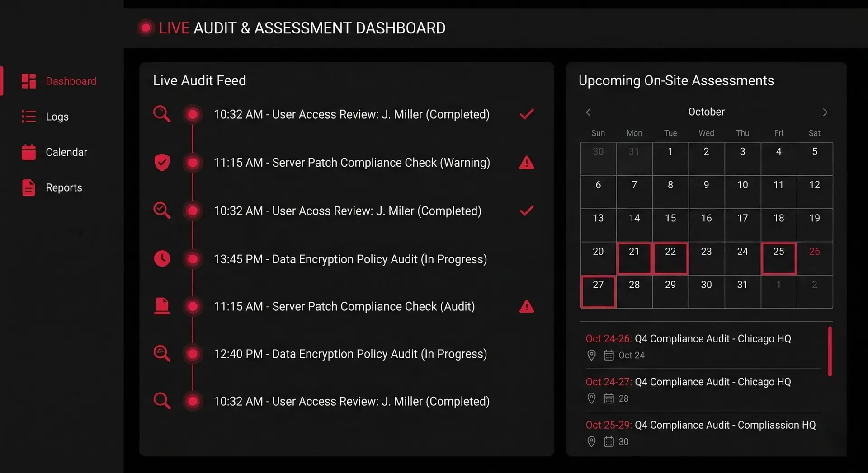868x473 pixels.
Task: Click the calendar icon next to Oct 24
Action: pyautogui.click(x=609, y=356)
